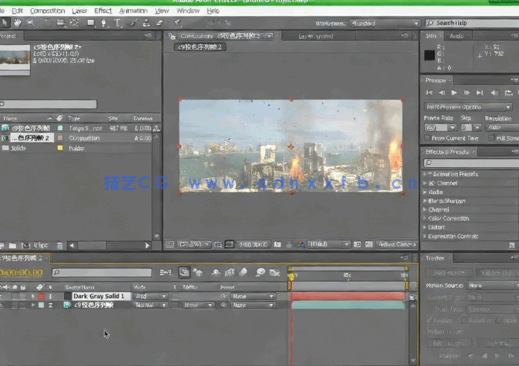
Task: Select the Eraser tool
Action: click(x=160, y=23)
